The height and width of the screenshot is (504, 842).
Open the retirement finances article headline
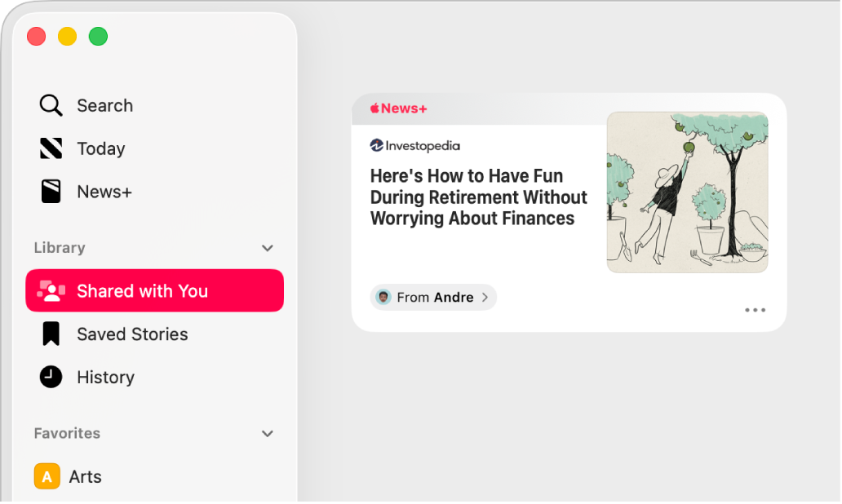click(478, 197)
